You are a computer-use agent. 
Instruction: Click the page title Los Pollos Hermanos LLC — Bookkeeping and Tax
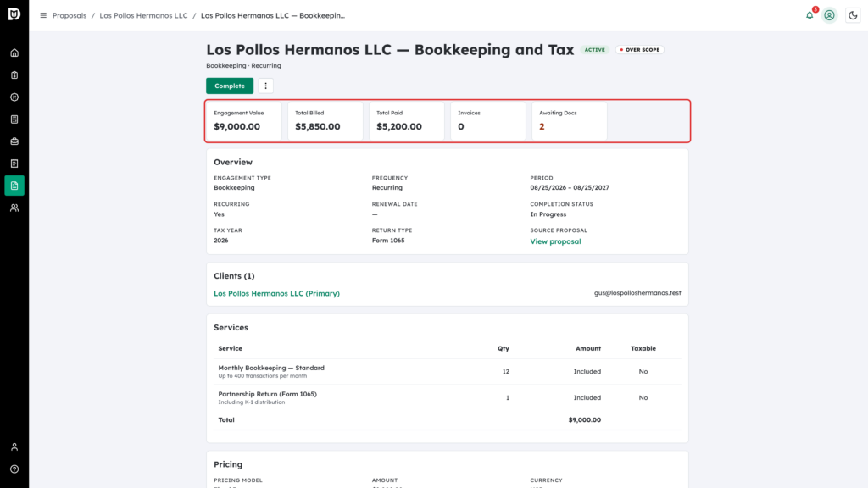coord(390,50)
